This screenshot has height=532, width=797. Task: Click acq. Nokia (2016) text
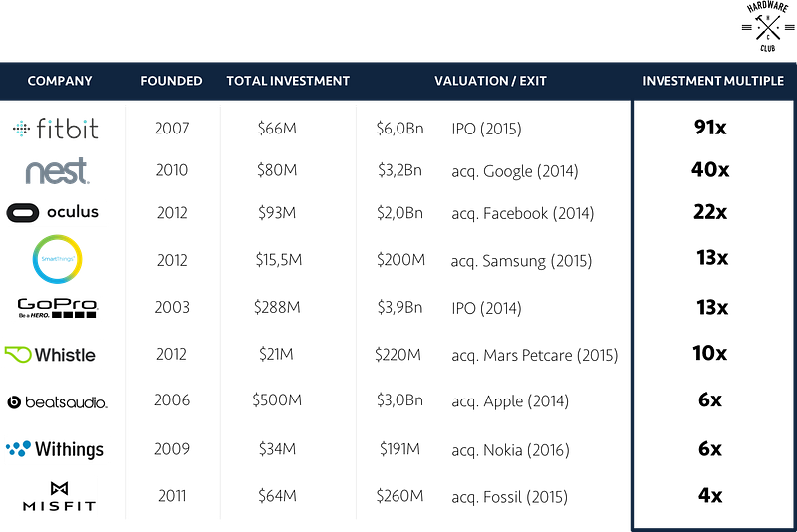click(x=510, y=450)
